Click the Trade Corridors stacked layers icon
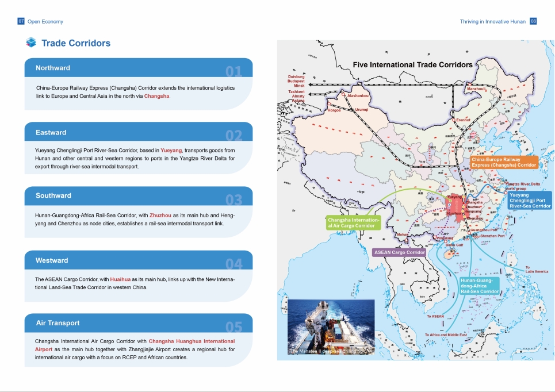Screen dimensions: 555x392 point(31,43)
